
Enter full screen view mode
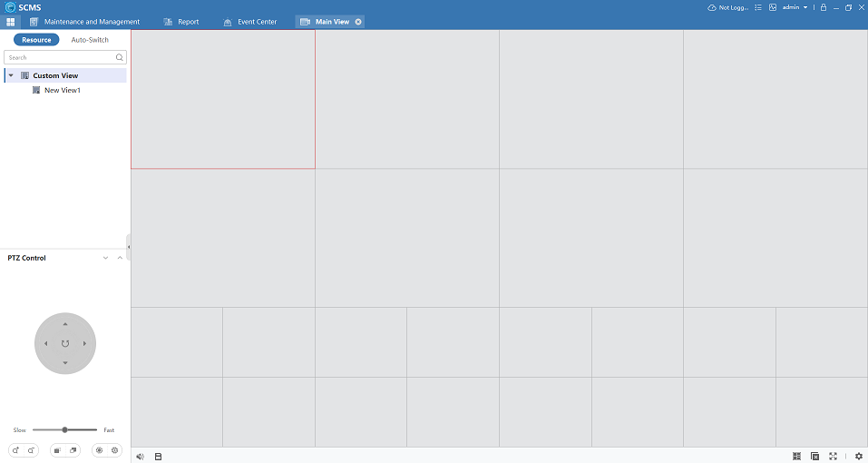click(x=833, y=456)
